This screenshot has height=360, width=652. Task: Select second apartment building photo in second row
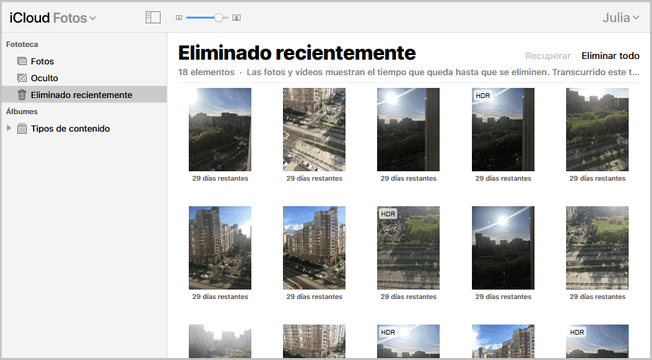[314, 248]
